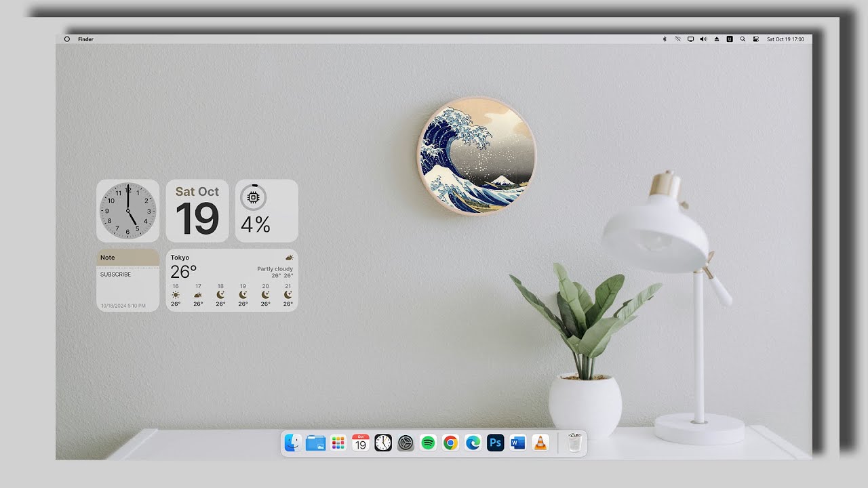This screenshot has width=868, height=488.
Task: Launch VLC media player cone icon
Action: (x=540, y=443)
